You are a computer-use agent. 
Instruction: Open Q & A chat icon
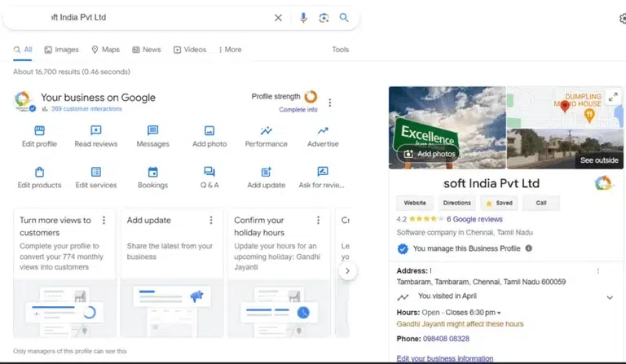pyautogui.click(x=209, y=172)
